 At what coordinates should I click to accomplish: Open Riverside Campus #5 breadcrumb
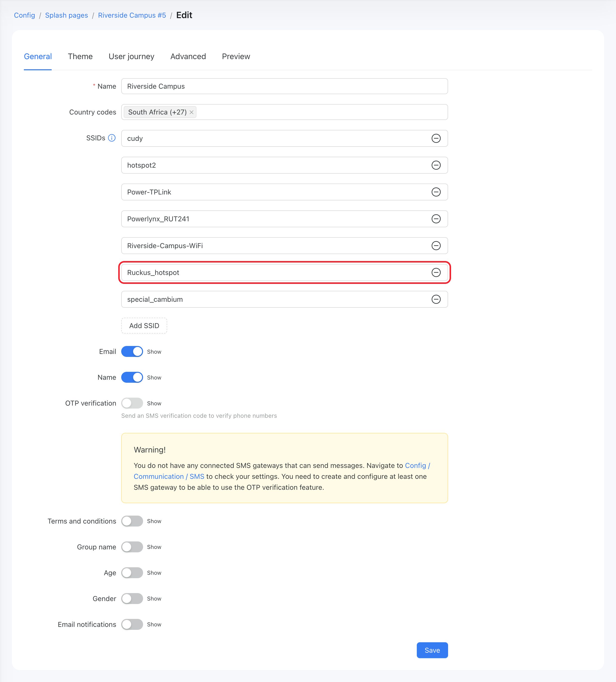(132, 15)
